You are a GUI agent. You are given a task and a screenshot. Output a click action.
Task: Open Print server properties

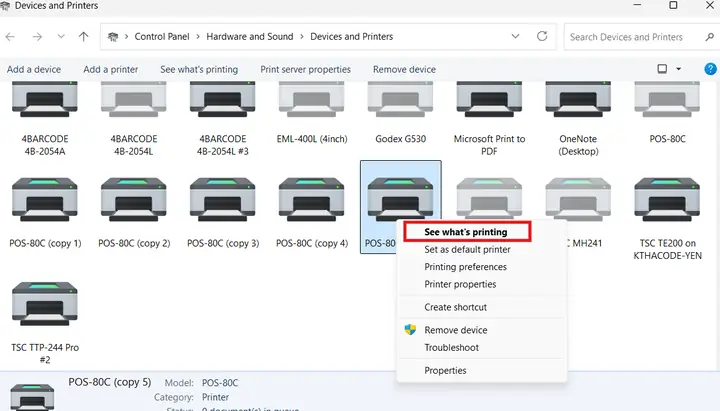pyautogui.click(x=305, y=69)
